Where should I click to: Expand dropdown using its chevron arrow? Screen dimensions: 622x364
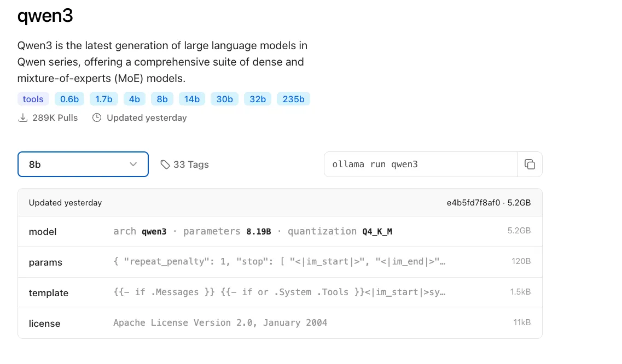[133, 165]
